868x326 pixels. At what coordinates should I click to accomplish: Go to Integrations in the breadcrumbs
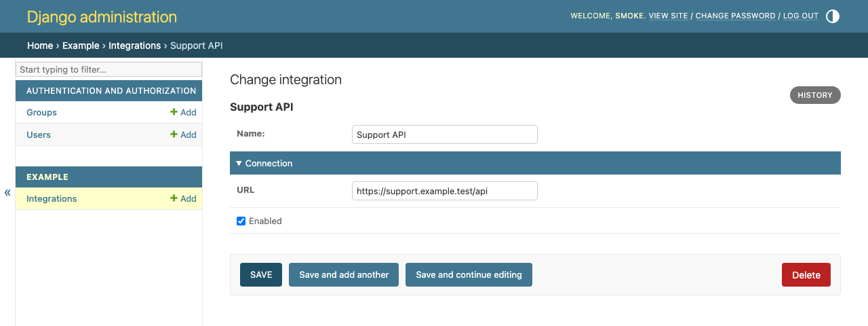pos(134,46)
